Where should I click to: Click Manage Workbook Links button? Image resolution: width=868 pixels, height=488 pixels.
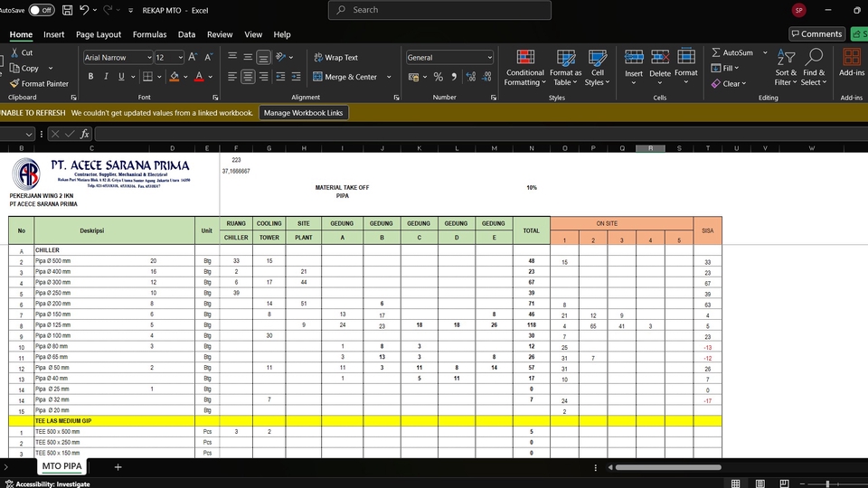tap(304, 113)
